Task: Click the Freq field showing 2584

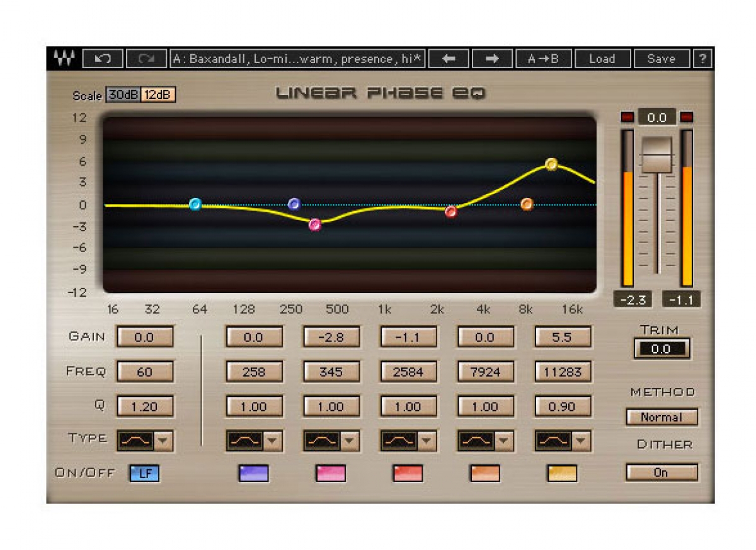Action: coord(408,372)
